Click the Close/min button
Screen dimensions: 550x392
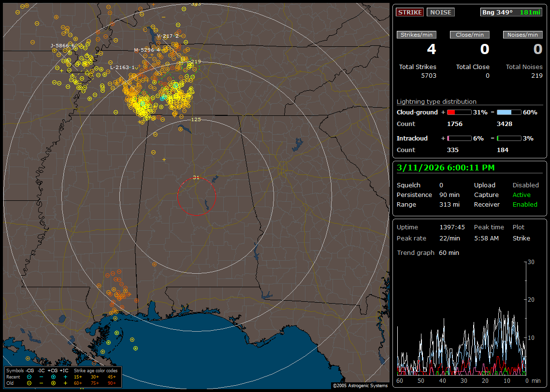click(470, 35)
